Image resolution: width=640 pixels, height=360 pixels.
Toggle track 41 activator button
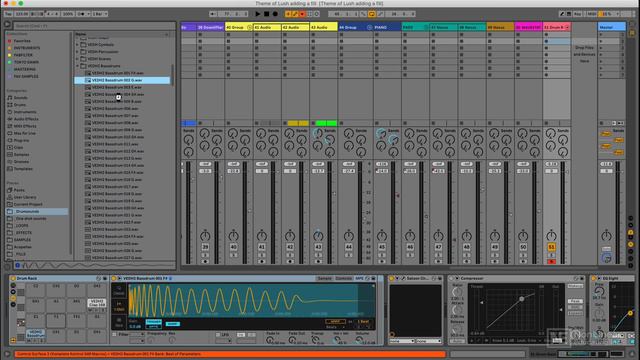[262, 247]
